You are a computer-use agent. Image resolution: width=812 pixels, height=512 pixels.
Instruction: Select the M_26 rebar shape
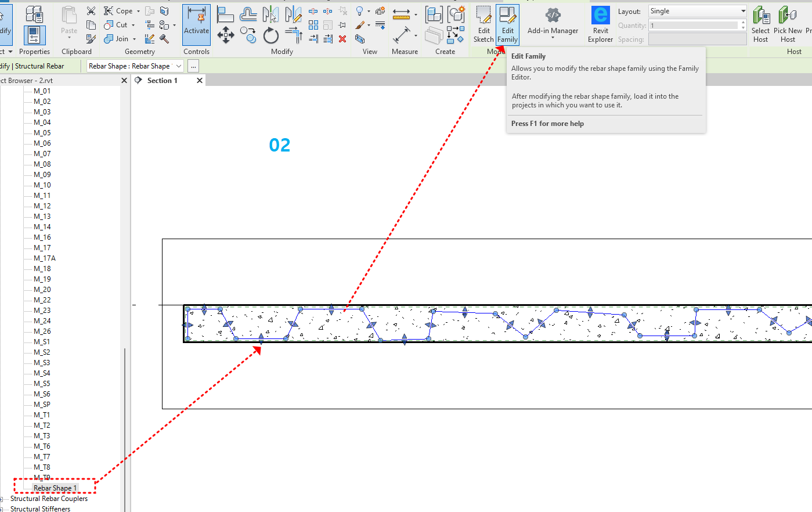pyautogui.click(x=42, y=331)
